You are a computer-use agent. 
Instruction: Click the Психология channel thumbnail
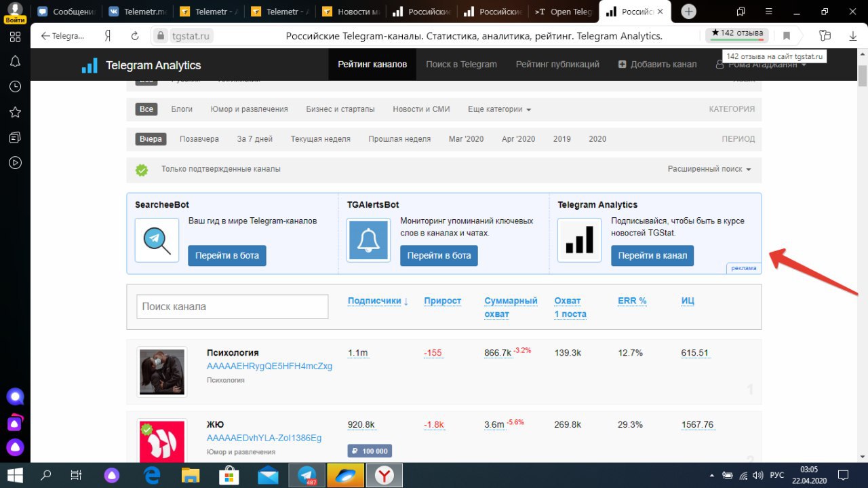click(162, 371)
